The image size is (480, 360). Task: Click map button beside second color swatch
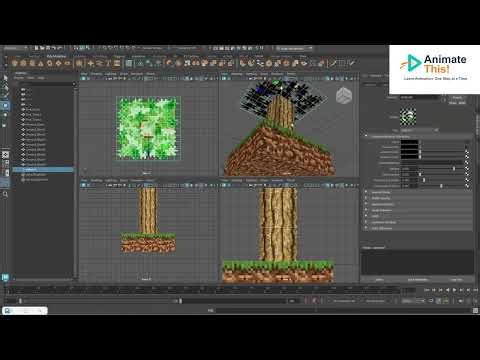[x=467, y=147]
